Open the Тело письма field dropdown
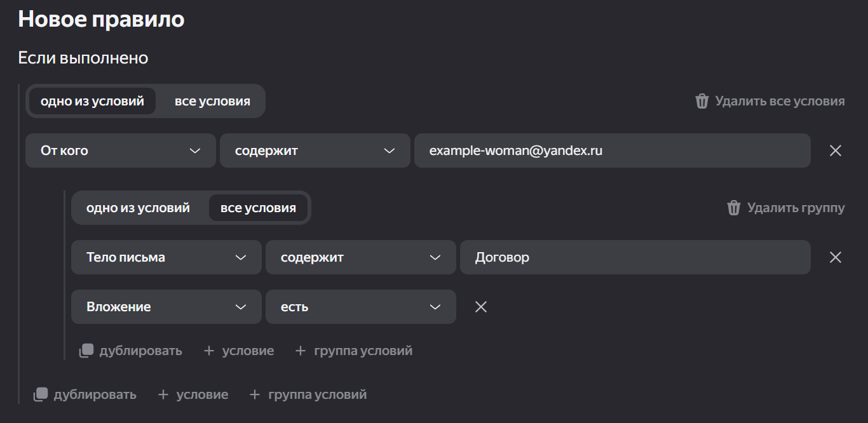The width and height of the screenshot is (868, 423). (x=166, y=257)
